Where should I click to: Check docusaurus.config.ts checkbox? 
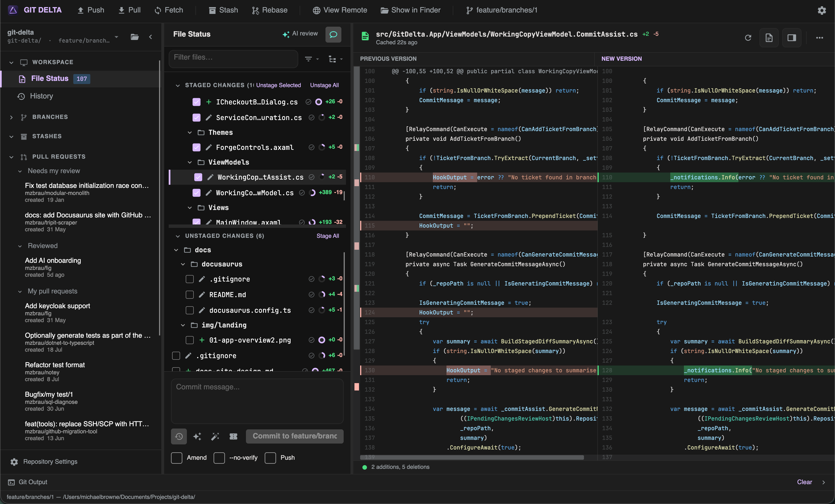(190, 310)
